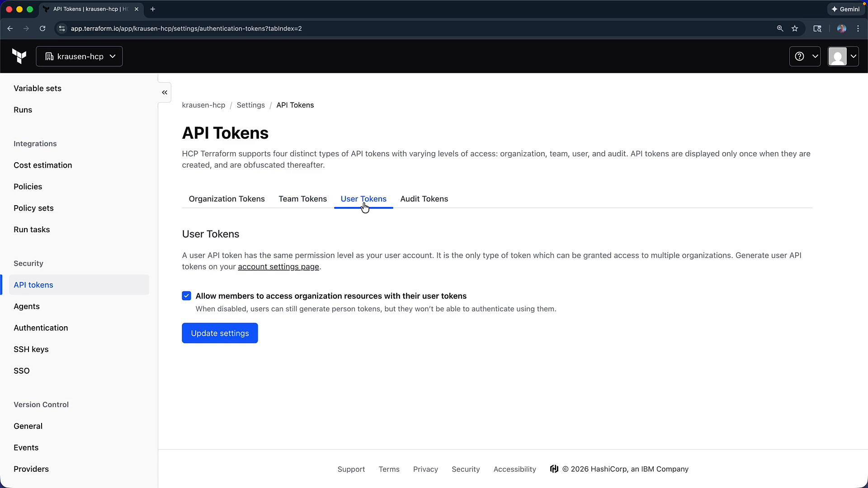The height and width of the screenshot is (488, 868).
Task: Collapse the sidebar with the double-chevron icon
Action: click(165, 93)
